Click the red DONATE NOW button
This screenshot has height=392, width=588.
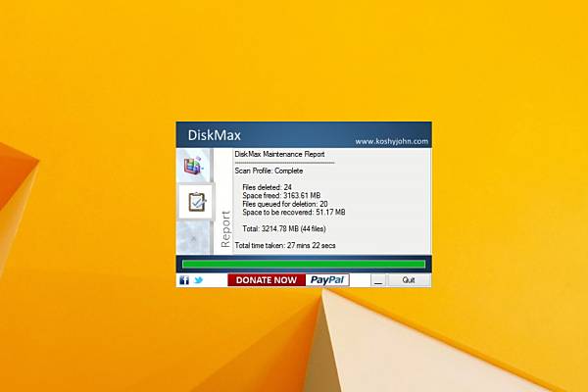point(267,280)
